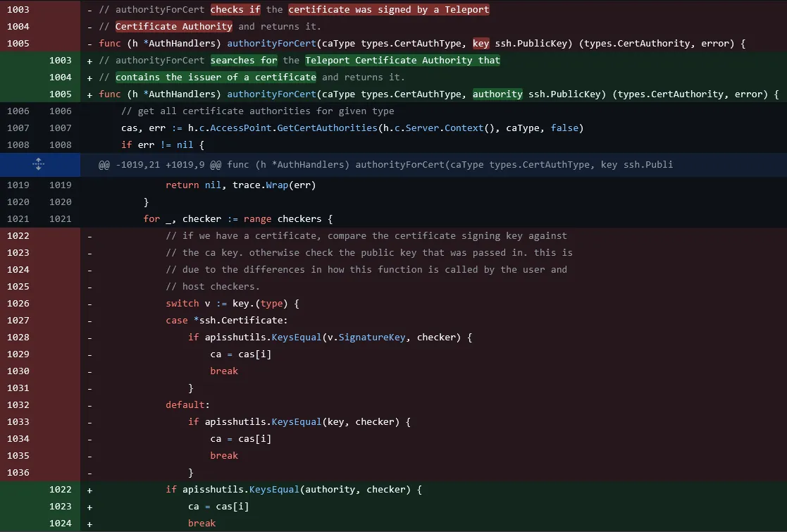Click the added 'KeysEqual(authority, checker)' line
The width and height of the screenshot is (787, 532).
(294, 490)
